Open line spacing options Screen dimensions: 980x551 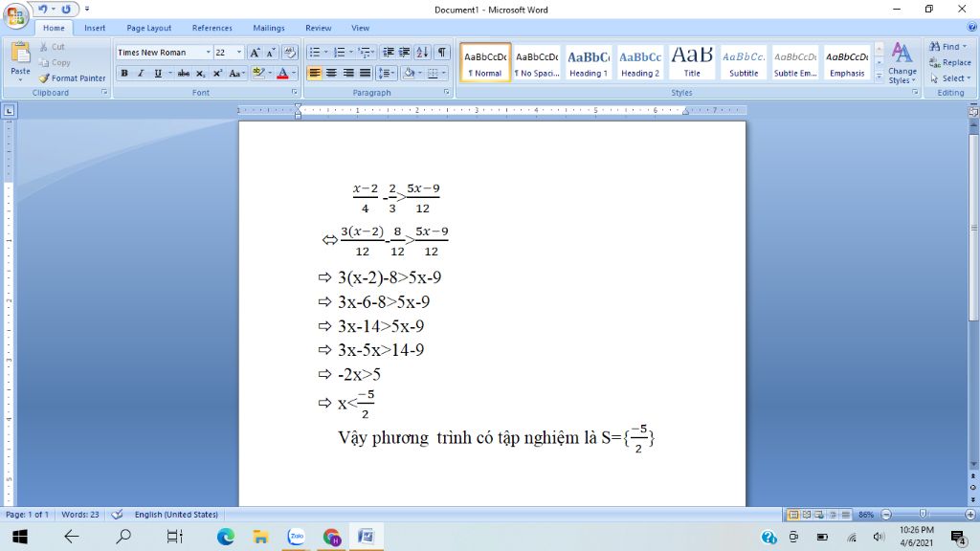pos(387,73)
